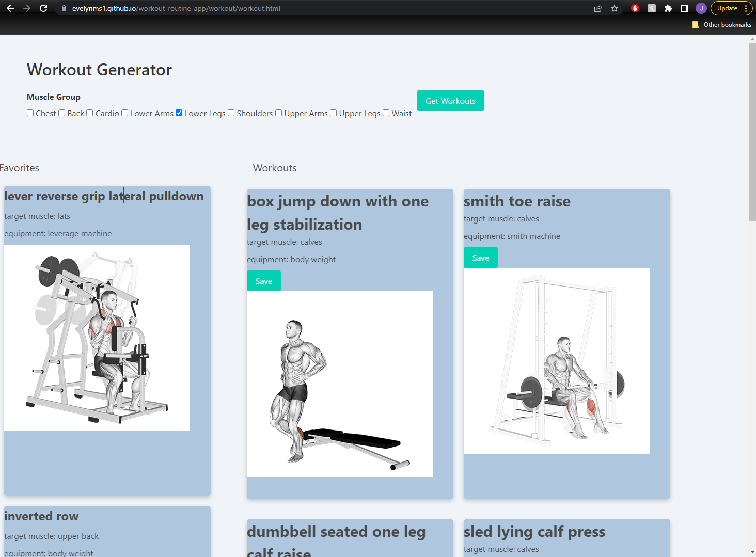
Task: Click the browser back navigation arrow
Action: coord(11,8)
